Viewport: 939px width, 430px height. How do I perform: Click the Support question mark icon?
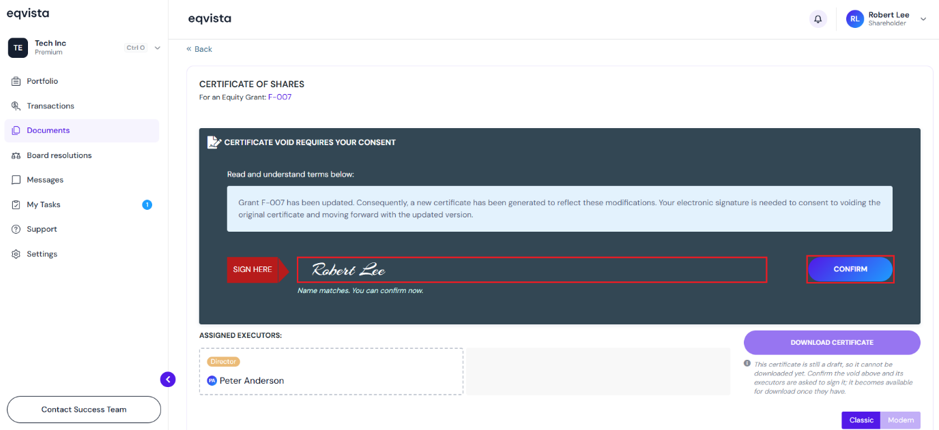(x=16, y=229)
